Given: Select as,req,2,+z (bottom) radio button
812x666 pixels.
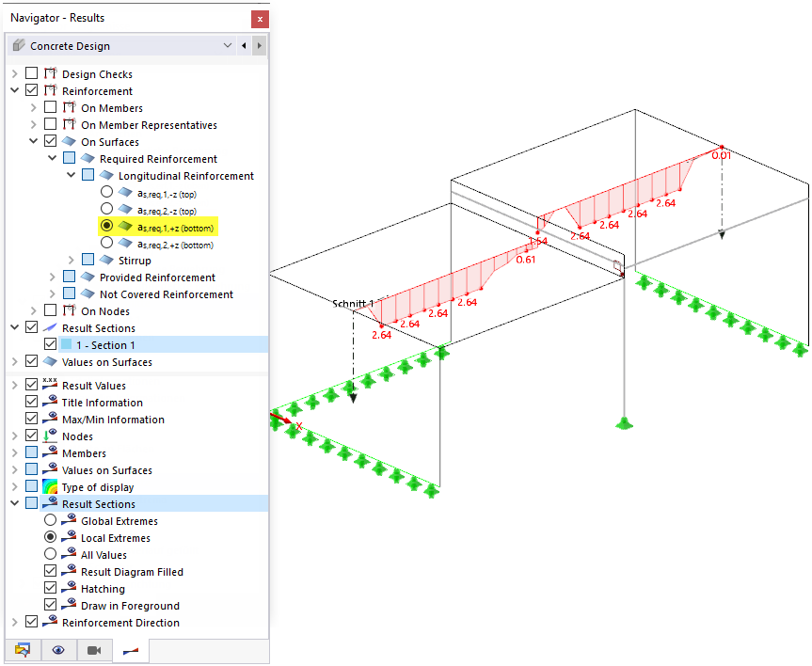Looking at the screenshot, I should [x=106, y=243].
